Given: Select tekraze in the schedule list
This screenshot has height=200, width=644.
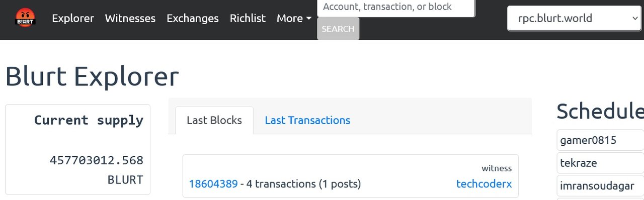Looking at the screenshot, I should coord(600,163).
